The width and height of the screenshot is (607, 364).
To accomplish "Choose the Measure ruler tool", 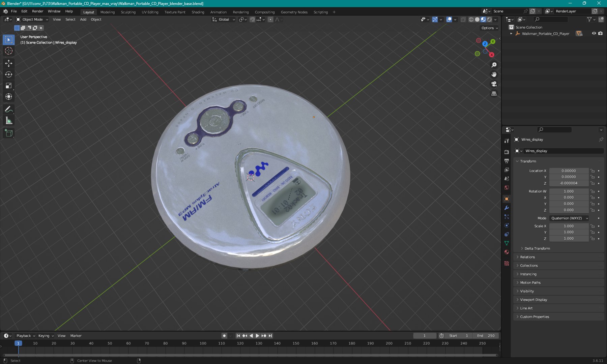I will (9, 121).
